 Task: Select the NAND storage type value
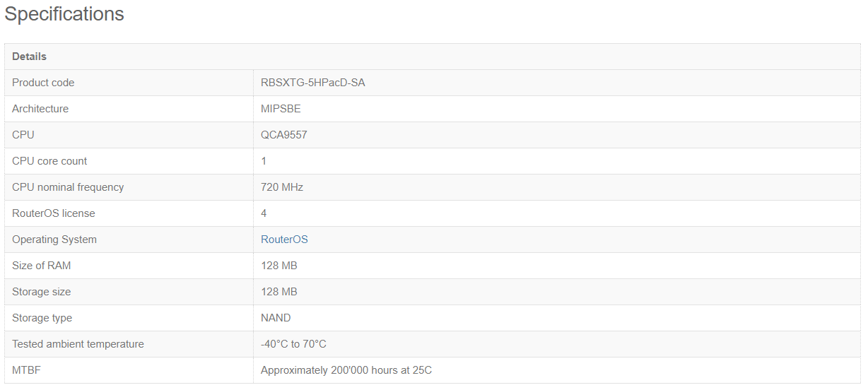pos(276,318)
